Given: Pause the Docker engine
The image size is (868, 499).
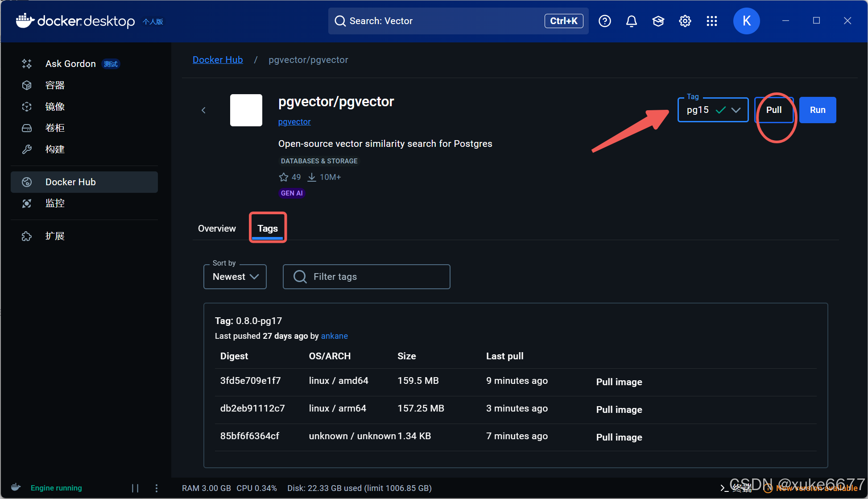Looking at the screenshot, I should [x=135, y=488].
